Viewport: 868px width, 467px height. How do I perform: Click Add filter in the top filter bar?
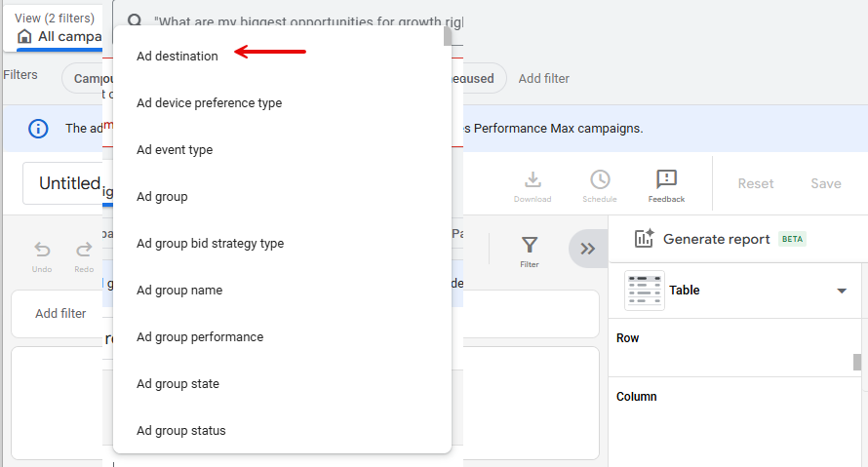[x=543, y=78]
